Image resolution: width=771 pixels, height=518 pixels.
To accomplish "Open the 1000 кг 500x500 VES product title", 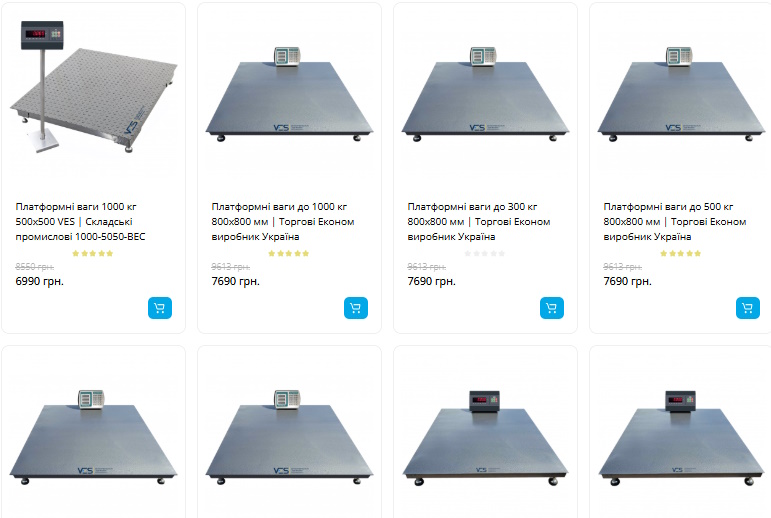I will (81, 221).
